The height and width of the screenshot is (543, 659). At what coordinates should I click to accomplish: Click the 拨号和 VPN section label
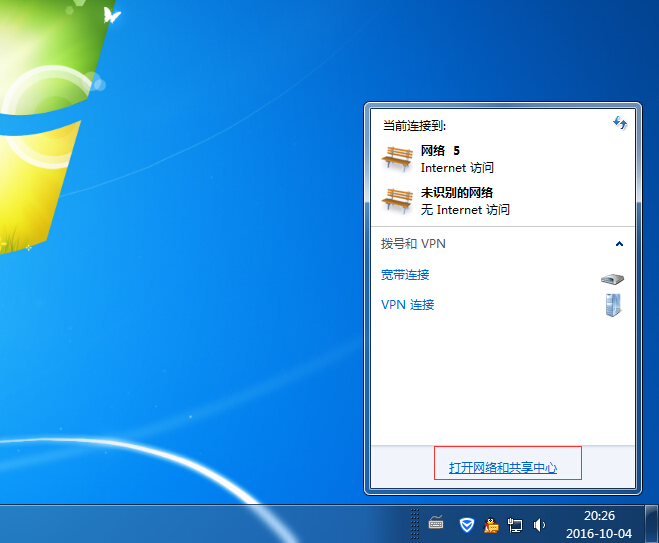(x=413, y=244)
